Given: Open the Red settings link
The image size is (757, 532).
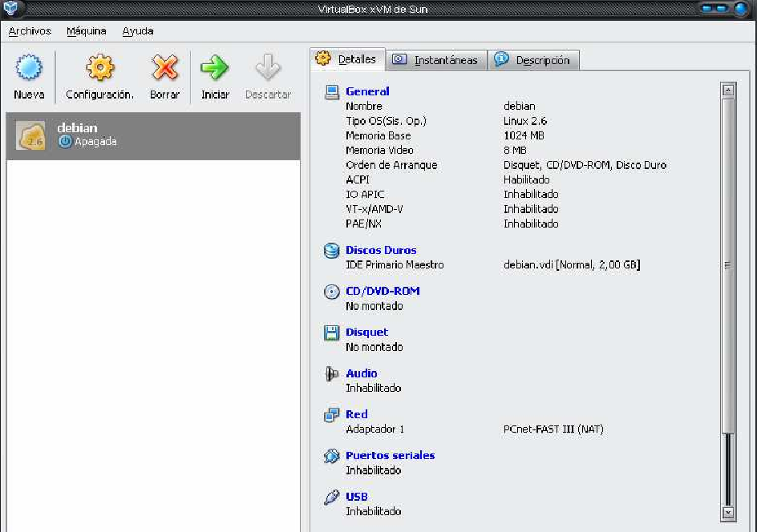Looking at the screenshot, I should point(357,414).
